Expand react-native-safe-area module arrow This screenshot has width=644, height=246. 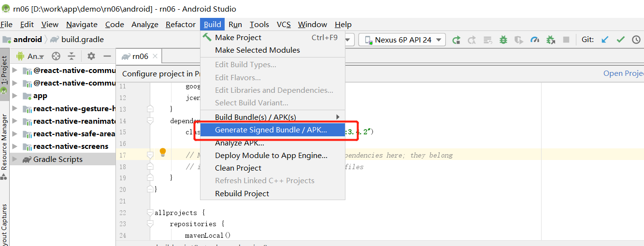click(x=14, y=133)
